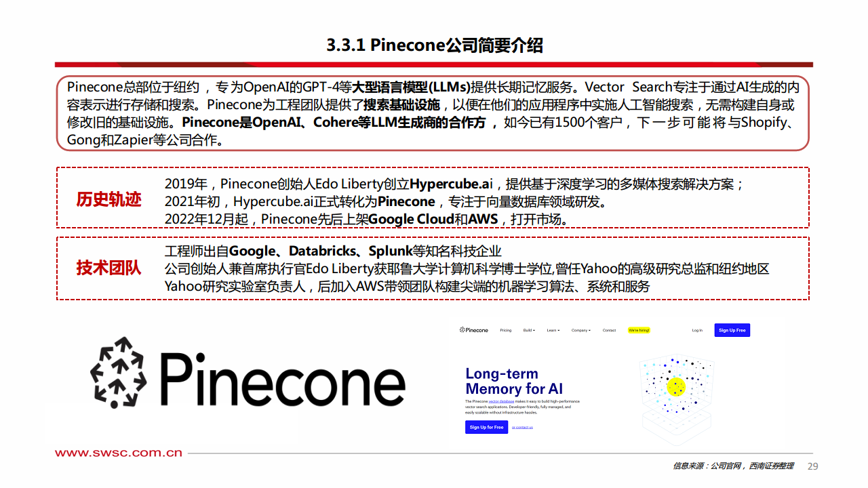Open the Company dropdown menu
Image resolution: width=868 pixels, height=488 pixels.
click(581, 330)
